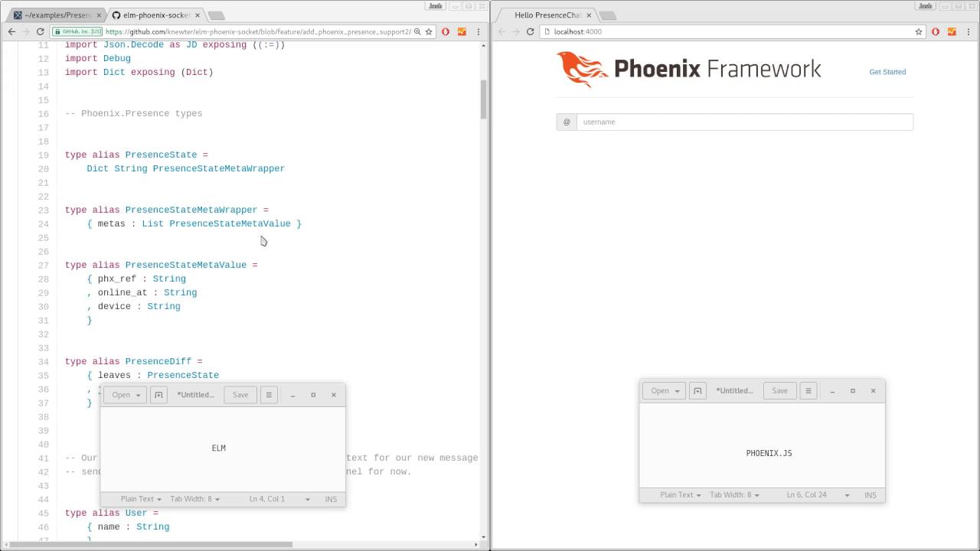
Task: Close the Hello PresenceChat tab
Action: click(589, 15)
